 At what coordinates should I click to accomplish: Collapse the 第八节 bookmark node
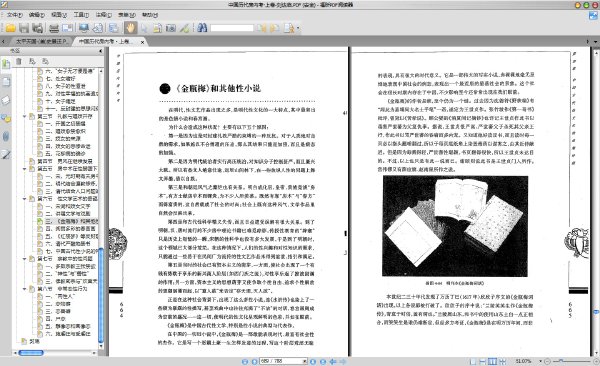(25, 289)
